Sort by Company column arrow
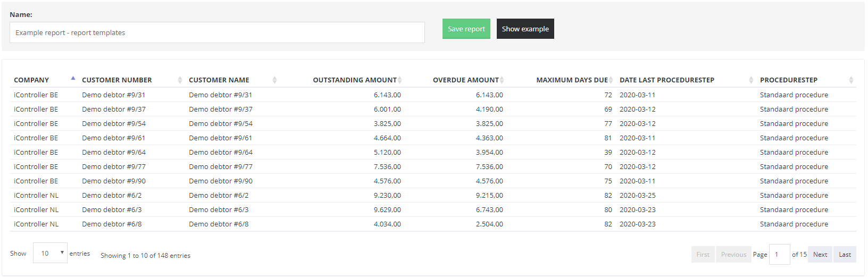868x278 pixels. pyautogui.click(x=73, y=79)
